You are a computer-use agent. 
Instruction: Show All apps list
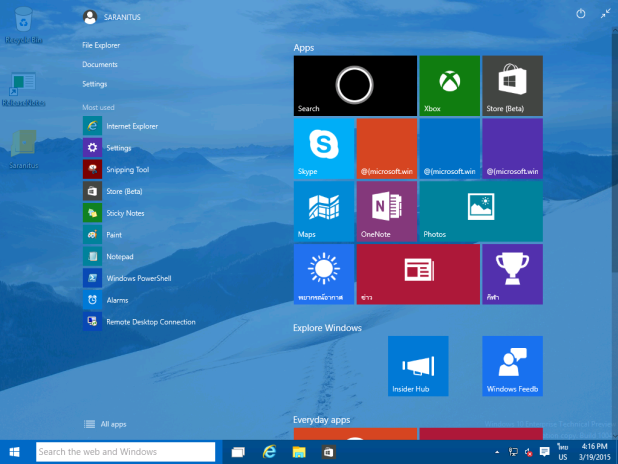105,424
